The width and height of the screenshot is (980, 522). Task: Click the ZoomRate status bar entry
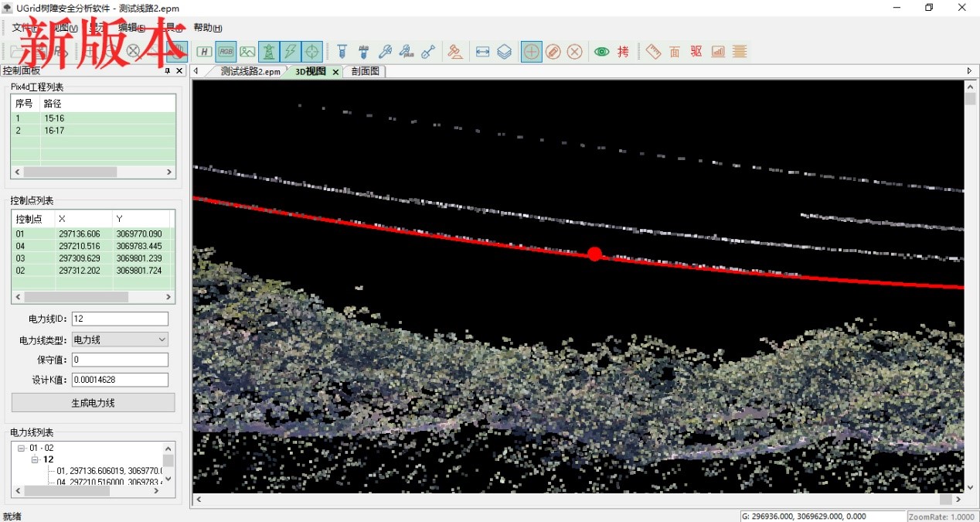(941, 517)
